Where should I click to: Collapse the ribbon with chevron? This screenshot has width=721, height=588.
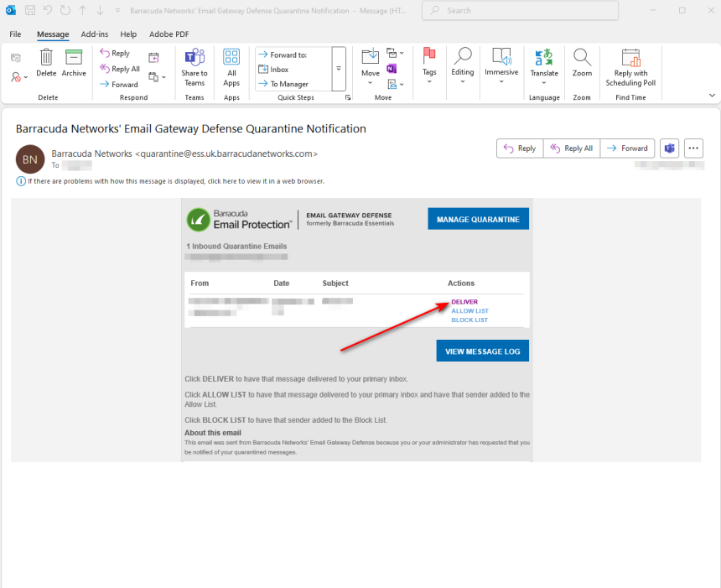pos(709,96)
